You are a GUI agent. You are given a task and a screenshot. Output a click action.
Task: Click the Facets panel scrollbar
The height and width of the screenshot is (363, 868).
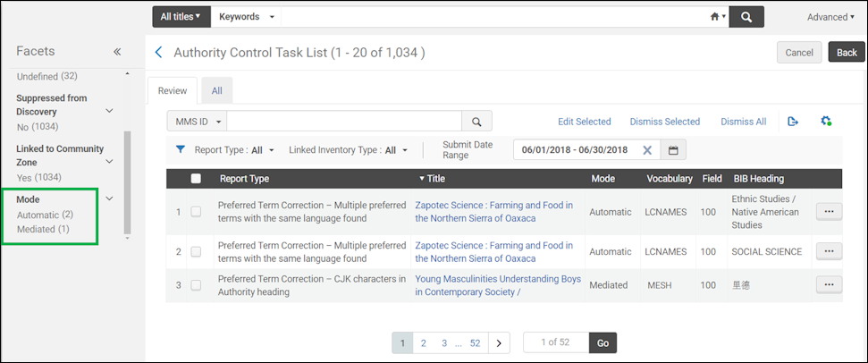click(x=127, y=182)
